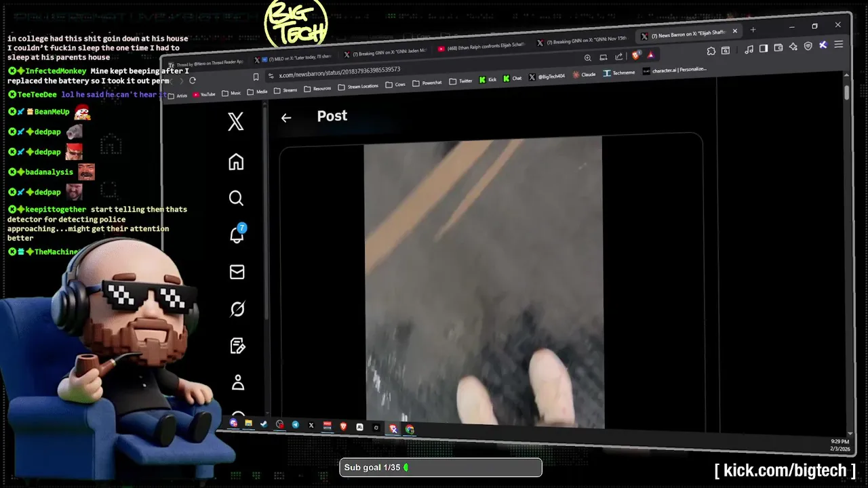
Task: Open the X app in the taskbar
Action: 311,426
